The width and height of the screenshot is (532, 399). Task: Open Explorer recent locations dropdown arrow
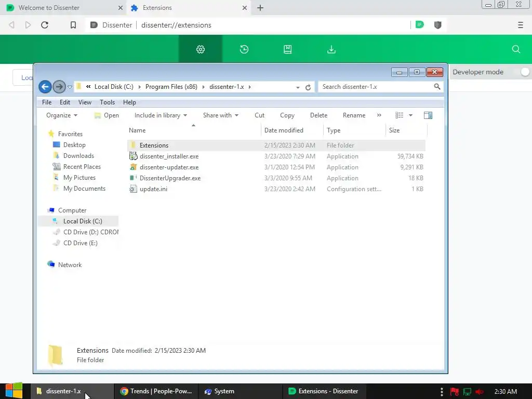(70, 87)
